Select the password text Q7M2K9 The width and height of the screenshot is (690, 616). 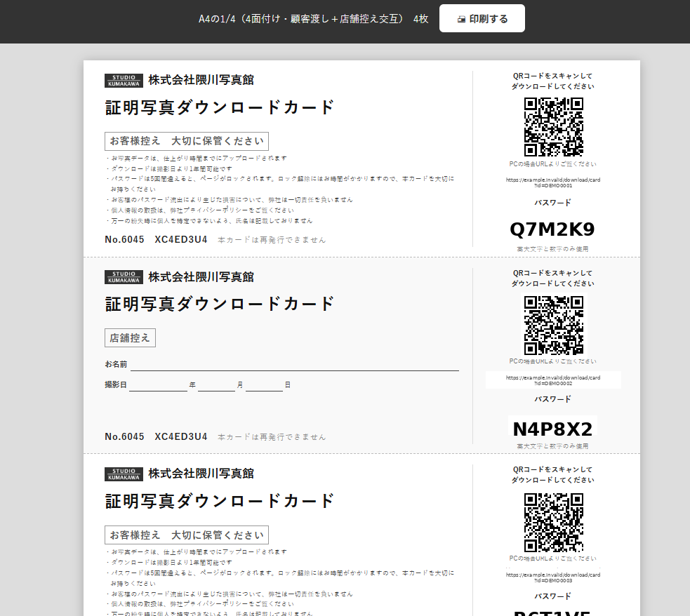pos(552,229)
